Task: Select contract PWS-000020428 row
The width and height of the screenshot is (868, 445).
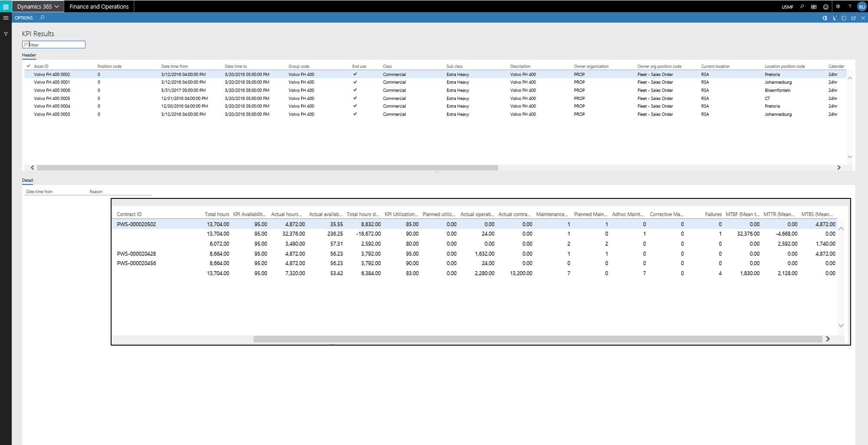Action: tap(474, 254)
